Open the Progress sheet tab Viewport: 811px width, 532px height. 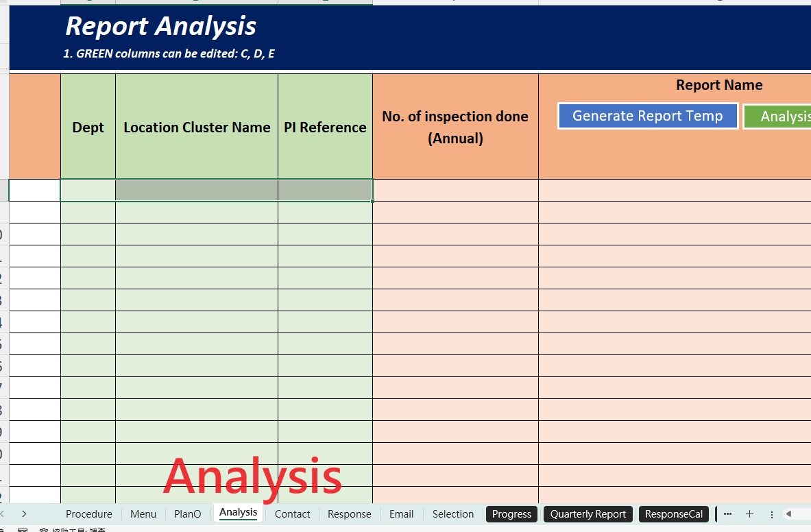click(511, 514)
